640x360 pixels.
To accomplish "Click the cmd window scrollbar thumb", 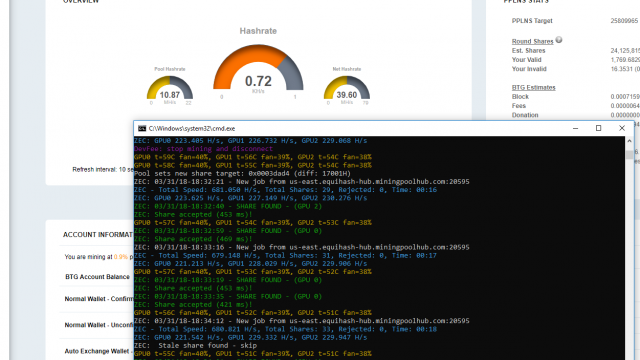I will tap(629, 155).
